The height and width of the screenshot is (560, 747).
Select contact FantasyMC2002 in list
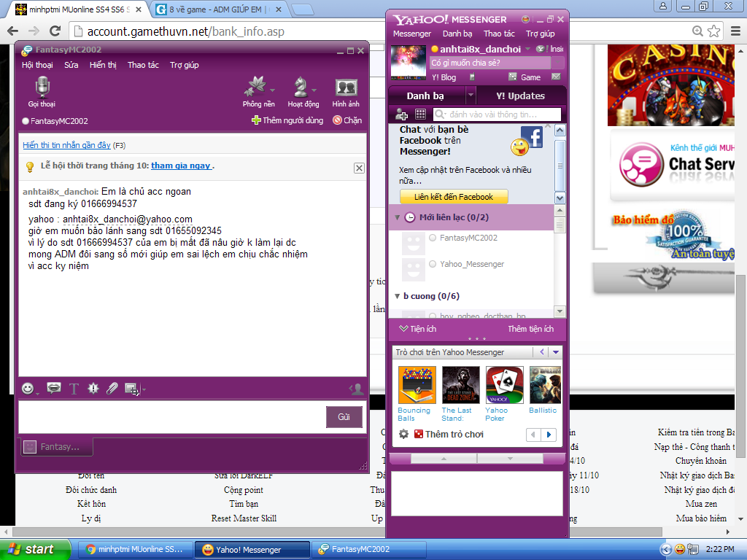[468, 238]
